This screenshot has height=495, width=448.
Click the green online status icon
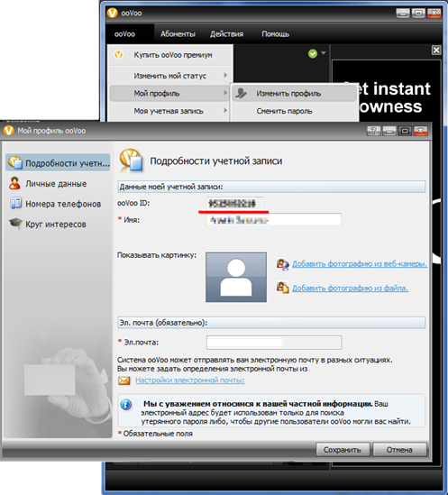coord(313,54)
